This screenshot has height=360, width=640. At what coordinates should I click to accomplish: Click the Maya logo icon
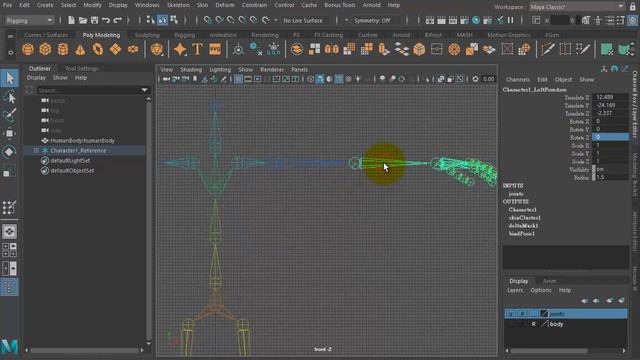click(9, 346)
